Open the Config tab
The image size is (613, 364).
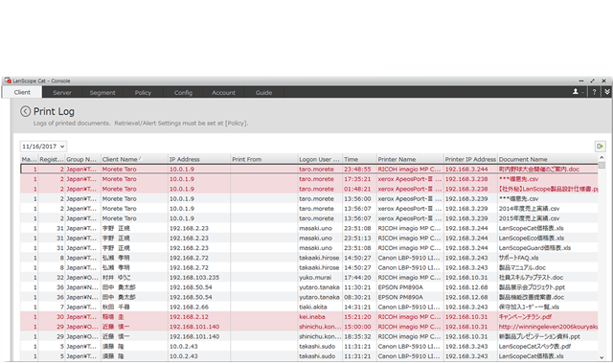coord(183,93)
